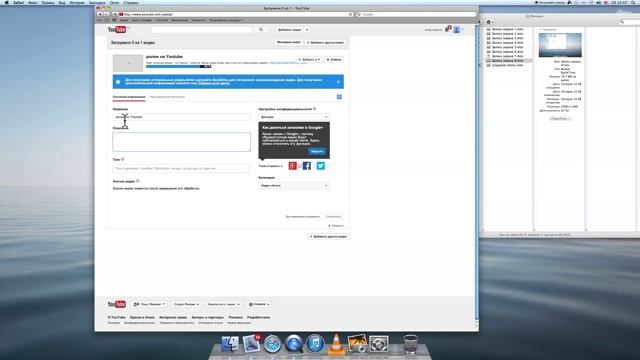Click the YouTube search magnifier button
640x360 pixels.
point(261,29)
